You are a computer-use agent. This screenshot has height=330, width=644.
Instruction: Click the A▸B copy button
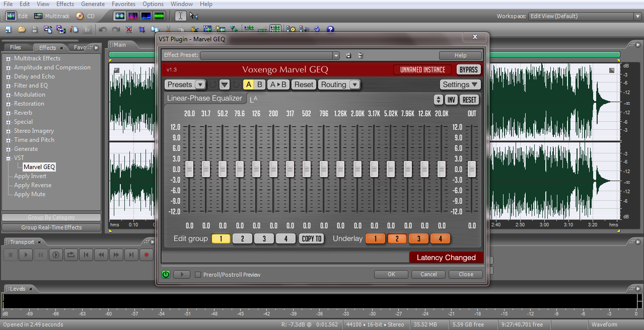[x=278, y=85]
